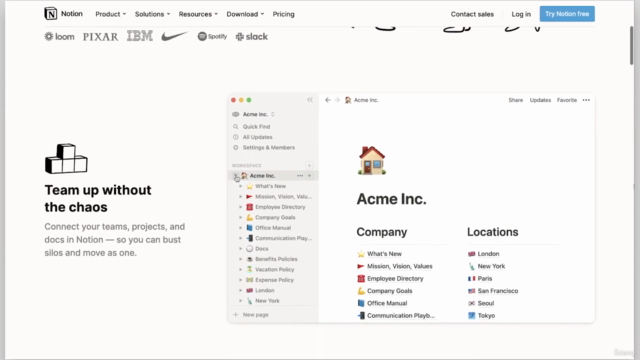Open Office Manual under Company
This screenshot has height=360, width=640.
click(382, 303)
